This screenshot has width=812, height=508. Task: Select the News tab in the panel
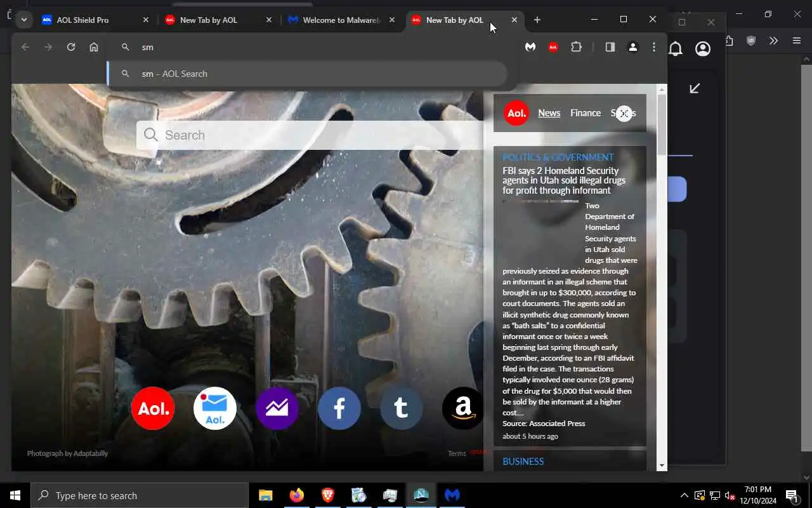(x=549, y=113)
